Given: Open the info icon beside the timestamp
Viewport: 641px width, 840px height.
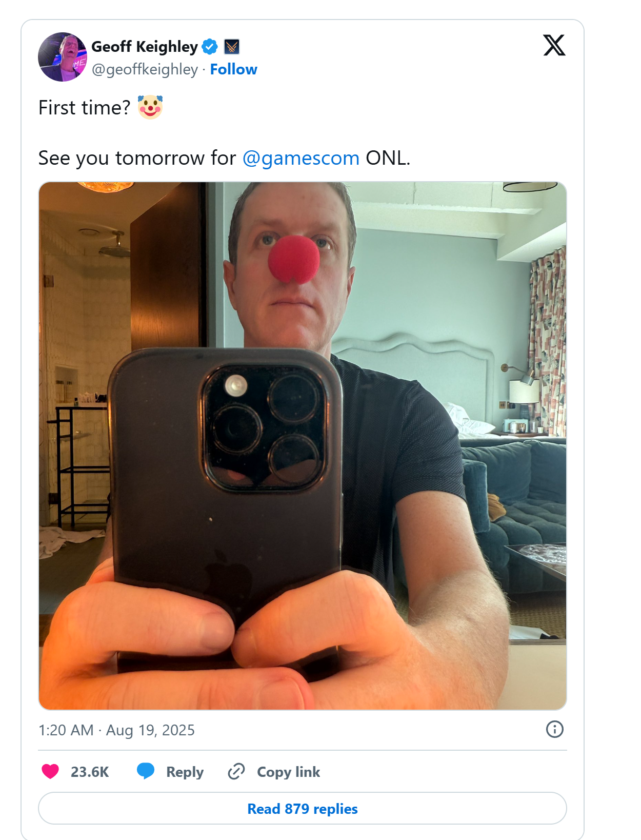Looking at the screenshot, I should point(554,729).
